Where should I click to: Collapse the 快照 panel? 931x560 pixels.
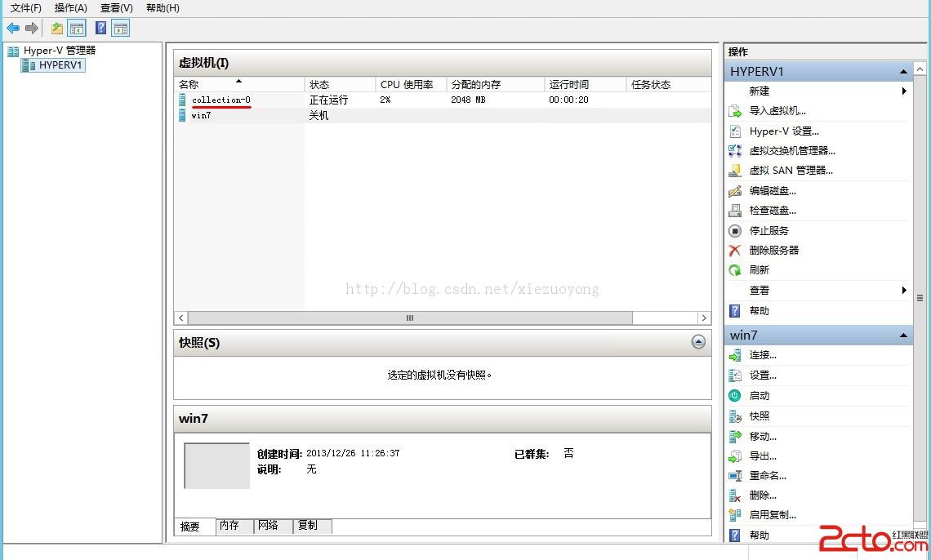[698, 342]
